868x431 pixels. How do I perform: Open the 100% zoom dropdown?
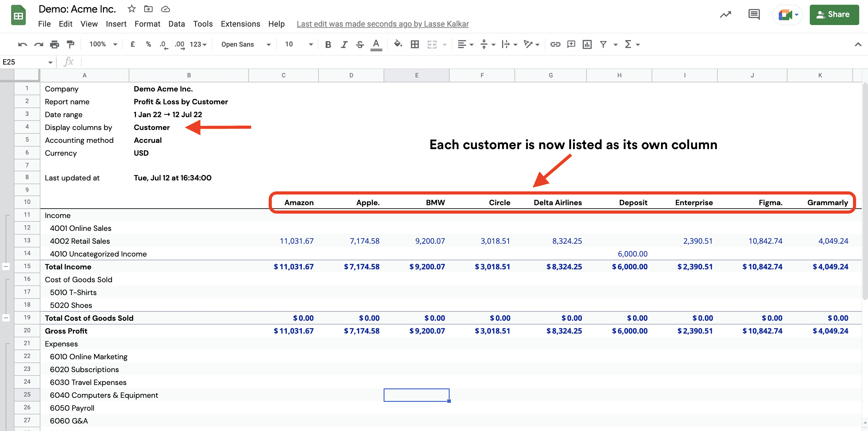tap(103, 44)
